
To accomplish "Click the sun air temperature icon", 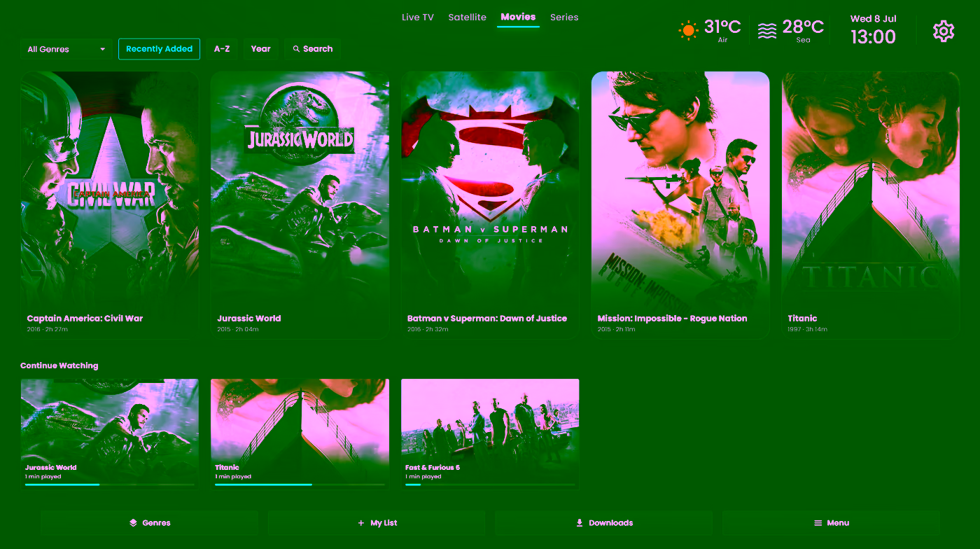I will (688, 30).
